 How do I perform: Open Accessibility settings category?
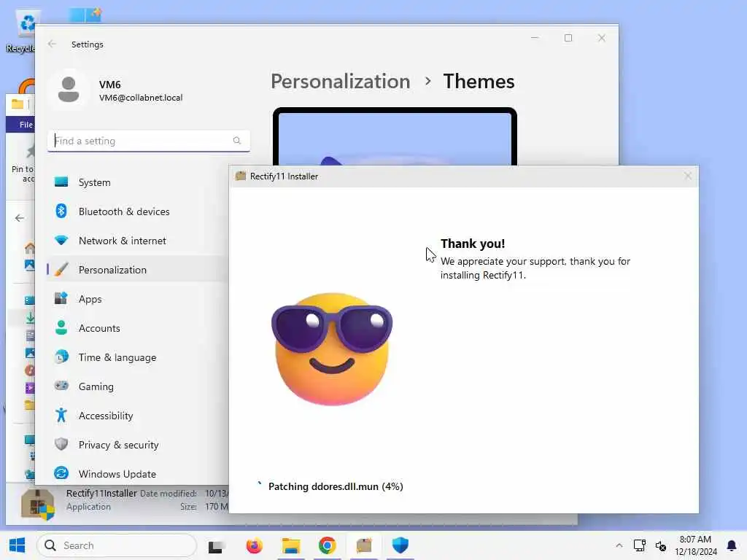click(x=138, y=415)
